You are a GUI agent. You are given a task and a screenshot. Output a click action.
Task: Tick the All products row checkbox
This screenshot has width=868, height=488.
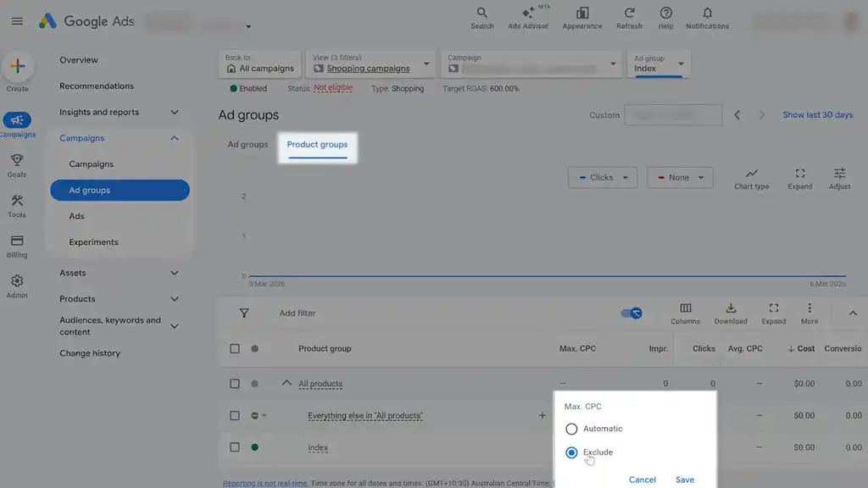point(235,384)
